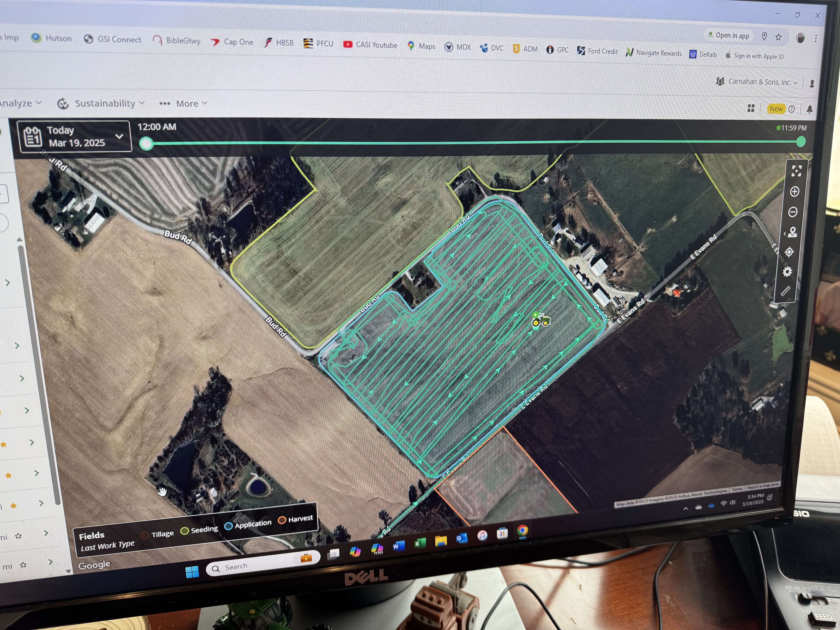Open the Sustainability menu

point(101,103)
